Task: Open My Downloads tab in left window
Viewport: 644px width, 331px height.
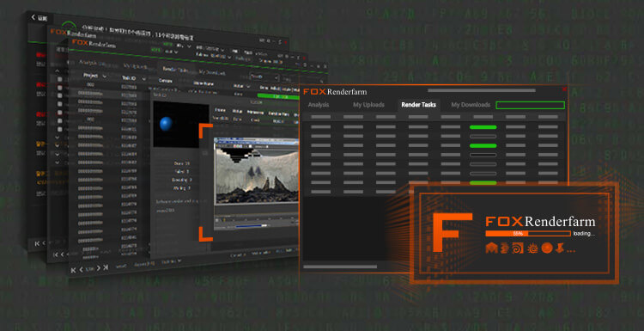Action: (212, 72)
